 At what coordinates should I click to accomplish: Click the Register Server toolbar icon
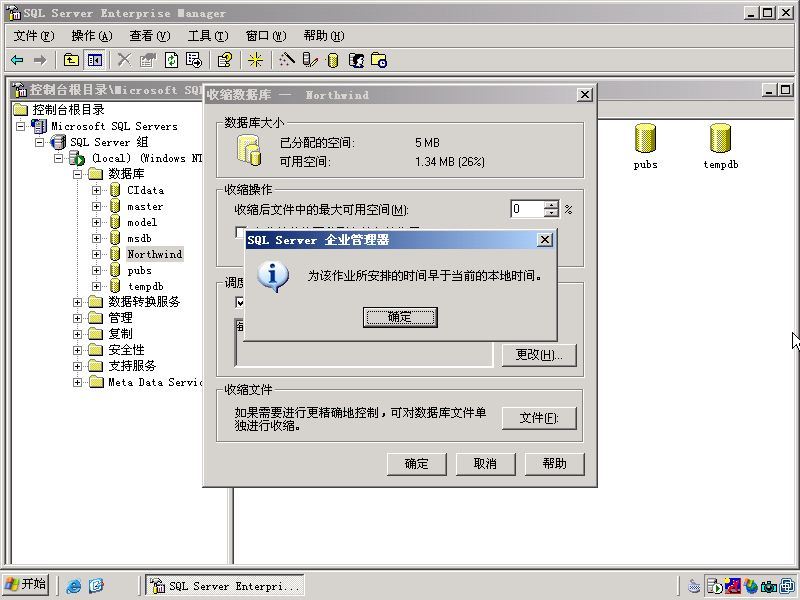coord(310,60)
